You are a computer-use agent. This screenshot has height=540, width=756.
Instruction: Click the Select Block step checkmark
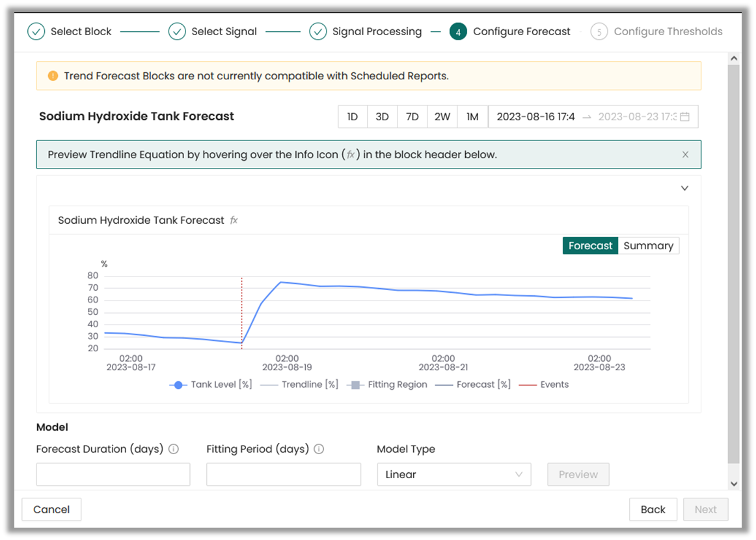36,31
